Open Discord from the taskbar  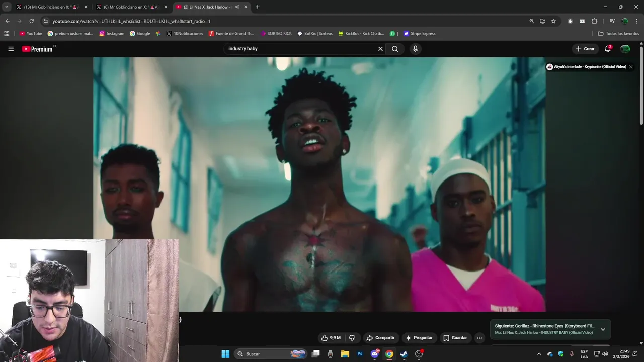coord(374,354)
